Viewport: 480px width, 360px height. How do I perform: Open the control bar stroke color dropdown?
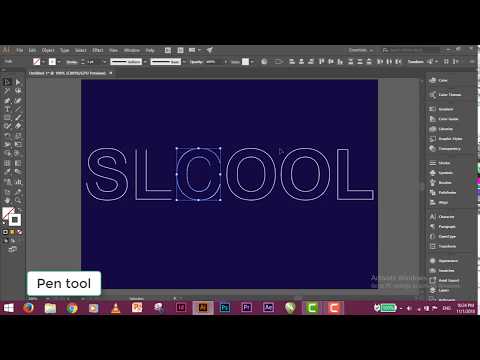(59, 62)
